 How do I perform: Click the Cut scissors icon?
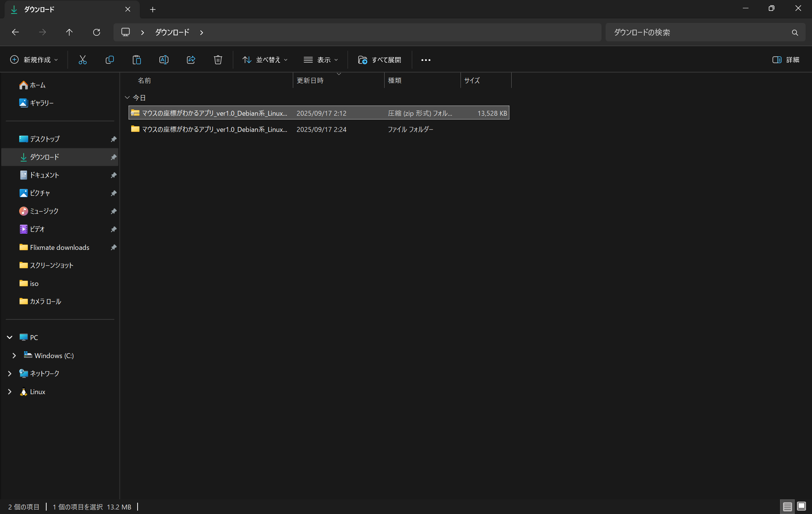(82, 60)
